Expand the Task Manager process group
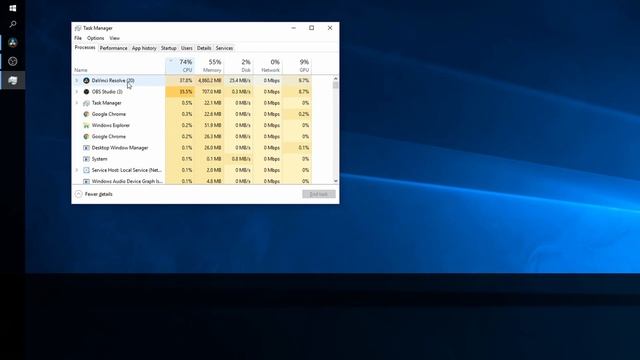 point(77,103)
